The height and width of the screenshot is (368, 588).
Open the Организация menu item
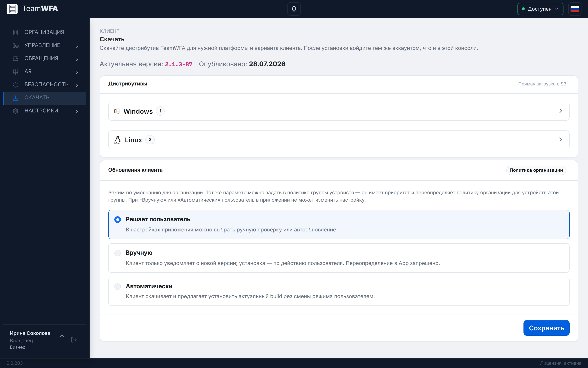(x=45, y=32)
